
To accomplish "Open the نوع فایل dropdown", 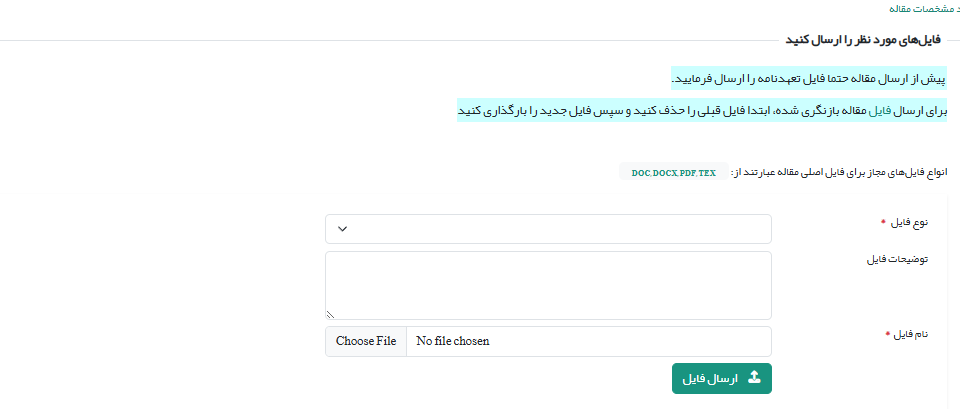I will 548,229.
